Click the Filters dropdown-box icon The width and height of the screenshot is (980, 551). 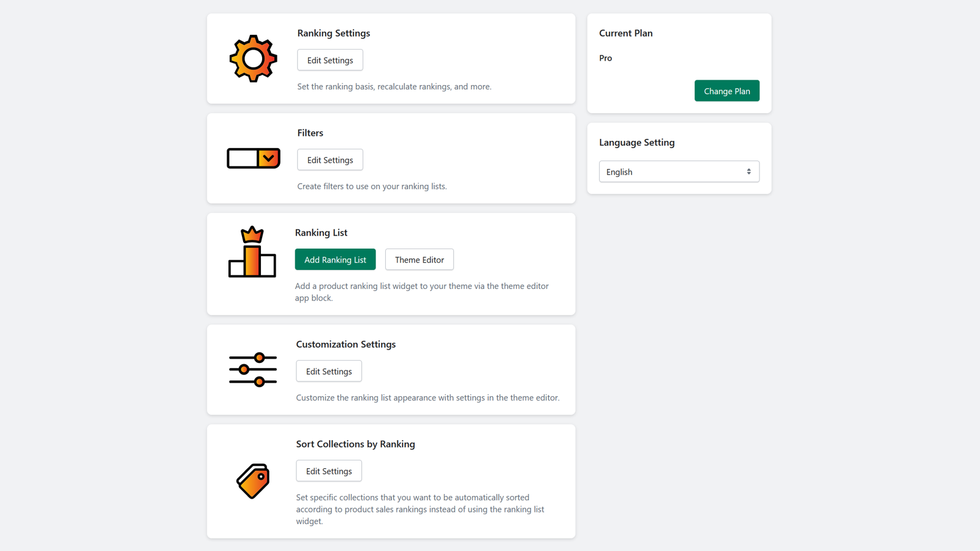click(x=253, y=159)
